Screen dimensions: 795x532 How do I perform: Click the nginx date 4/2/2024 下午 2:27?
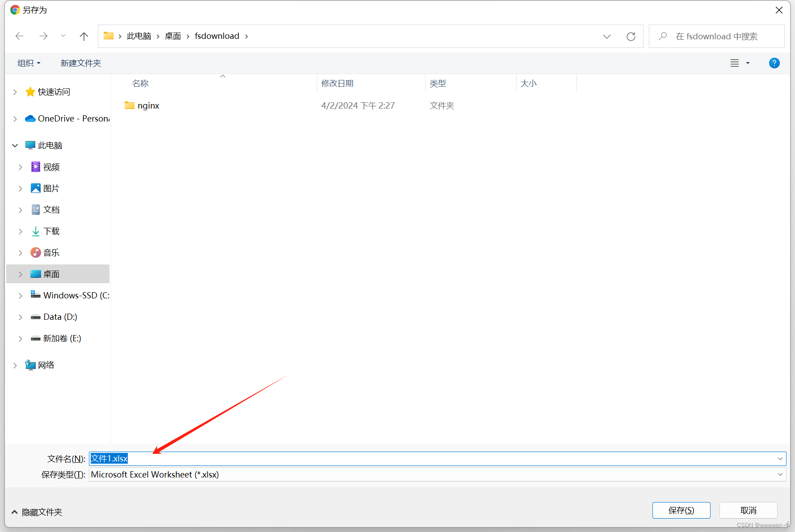tap(358, 105)
